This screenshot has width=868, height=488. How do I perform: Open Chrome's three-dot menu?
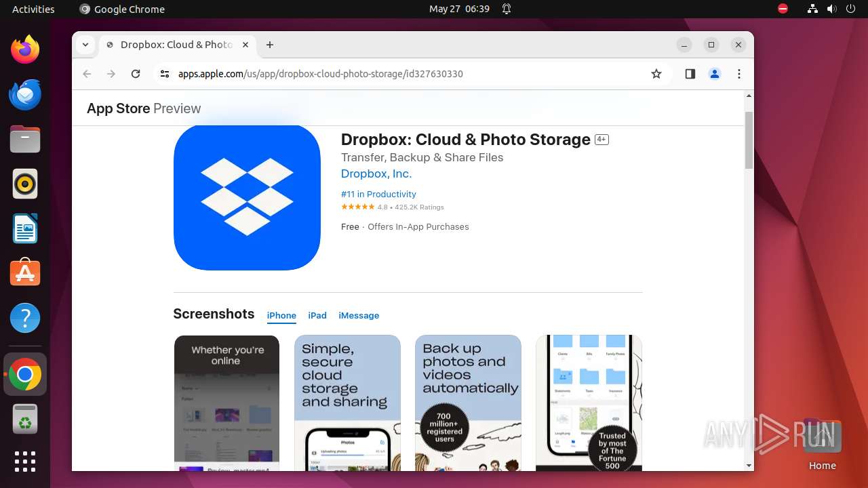(x=739, y=74)
